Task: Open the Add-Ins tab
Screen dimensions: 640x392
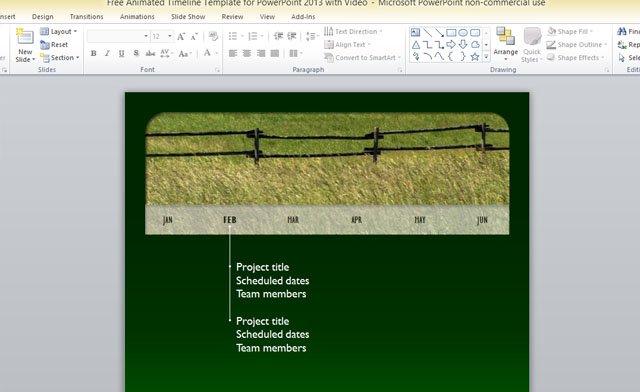Action: 303,17
